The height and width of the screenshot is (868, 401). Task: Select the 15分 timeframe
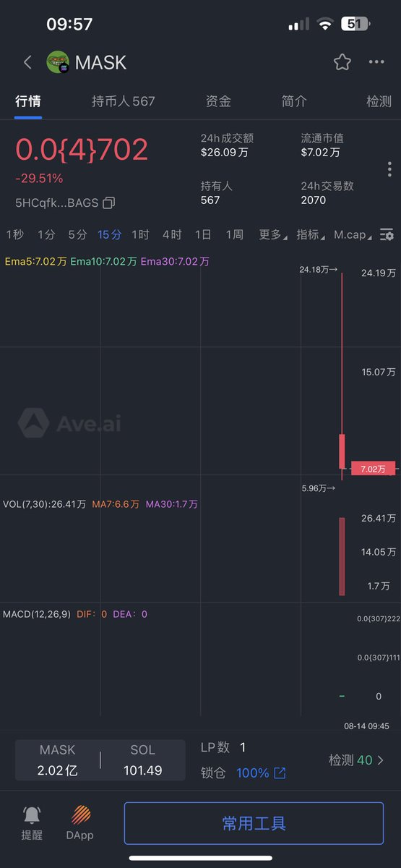pyautogui.click(x=110, y=234)
